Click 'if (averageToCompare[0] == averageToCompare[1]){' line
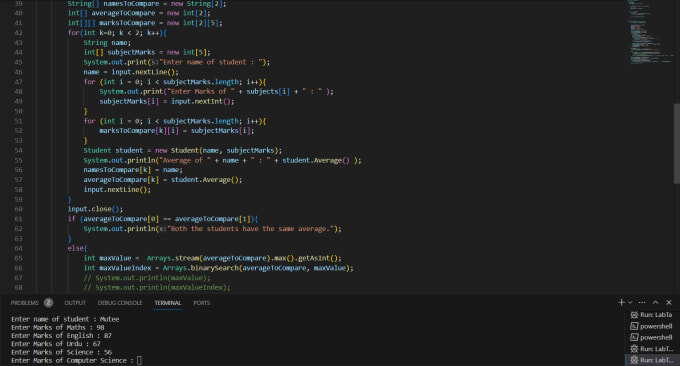Viewport: 680px width, 366px height. coord(163,219)
